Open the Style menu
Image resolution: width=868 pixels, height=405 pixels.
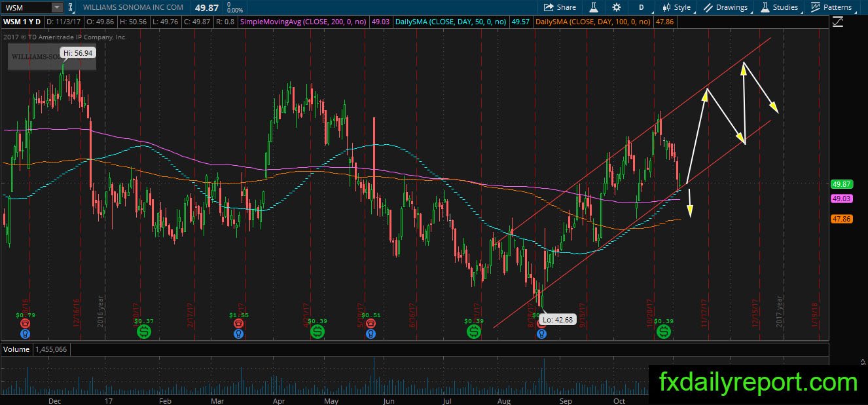click(676, 7)
